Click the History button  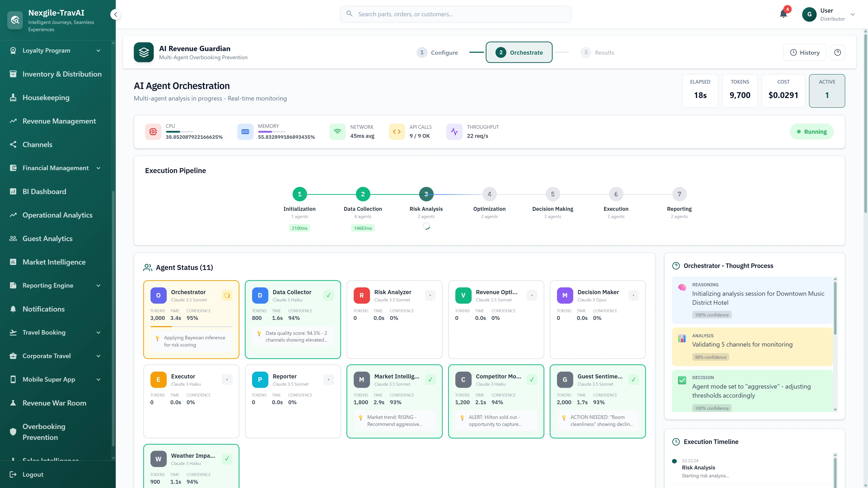point(805,52)
